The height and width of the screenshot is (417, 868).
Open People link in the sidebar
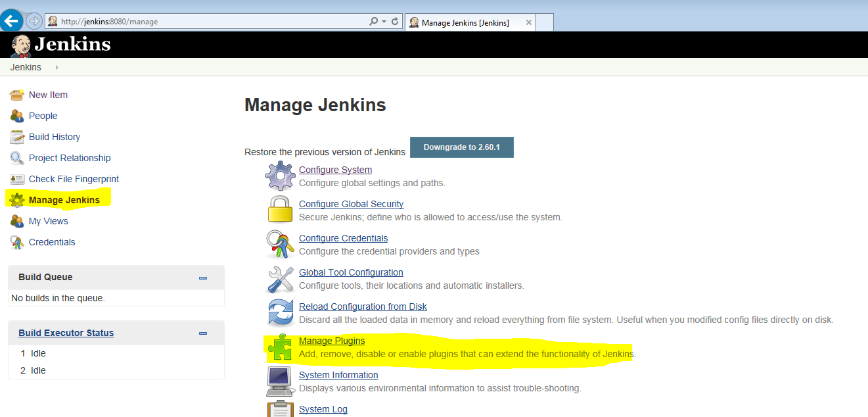(43, 116)
